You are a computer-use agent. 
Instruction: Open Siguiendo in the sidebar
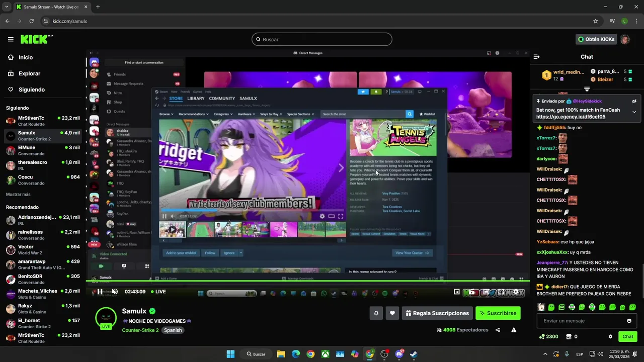[32, 89]
